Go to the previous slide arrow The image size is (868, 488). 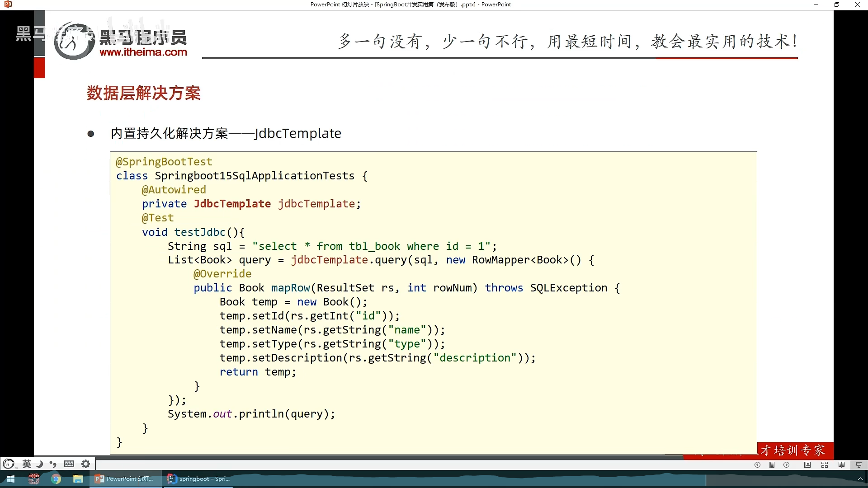point(757,465)
